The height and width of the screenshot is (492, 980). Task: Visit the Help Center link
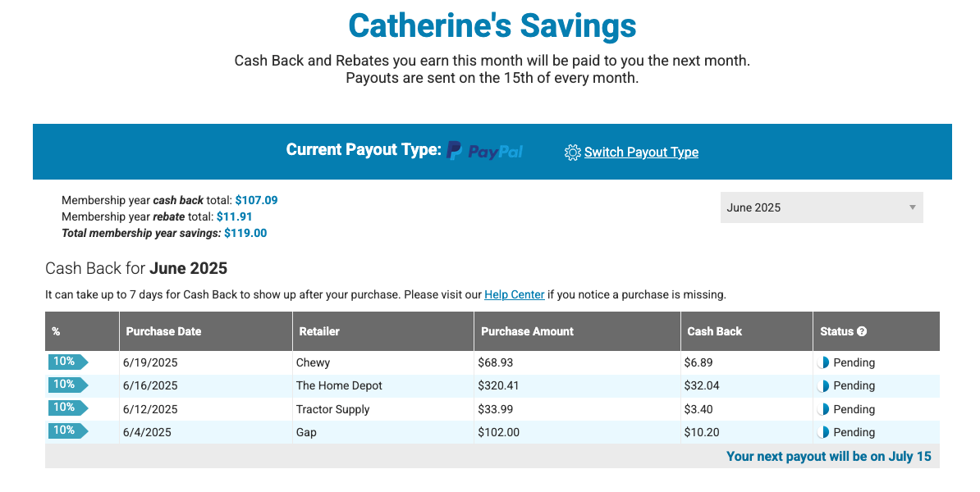514,294
